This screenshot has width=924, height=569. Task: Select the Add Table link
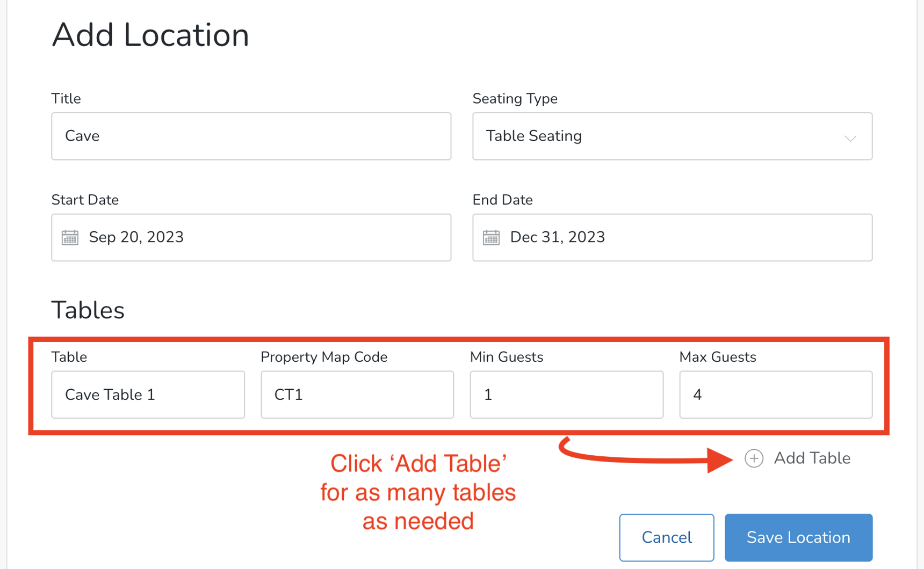(x=812, y=458)
